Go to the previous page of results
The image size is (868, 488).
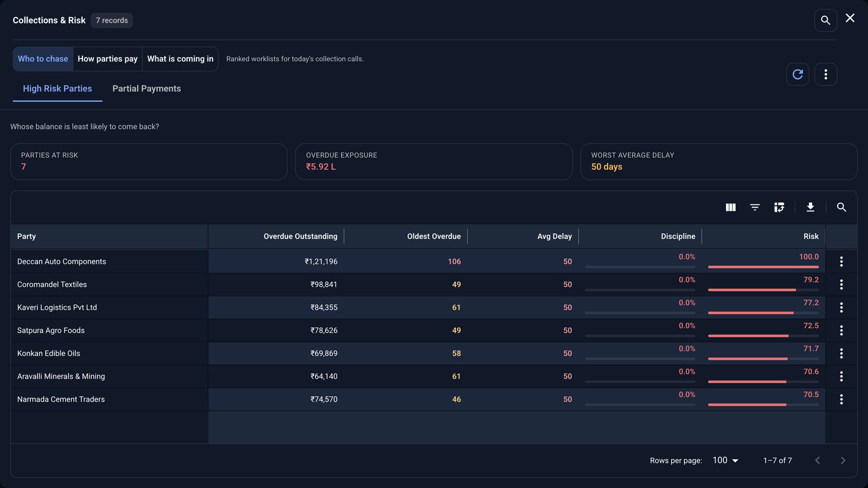817,460
